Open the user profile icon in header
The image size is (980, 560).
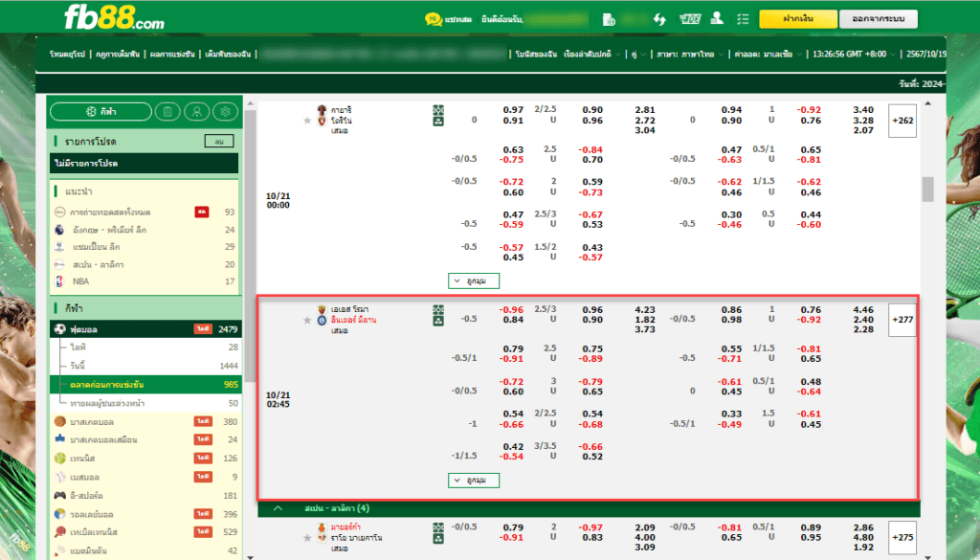point(717,19)
